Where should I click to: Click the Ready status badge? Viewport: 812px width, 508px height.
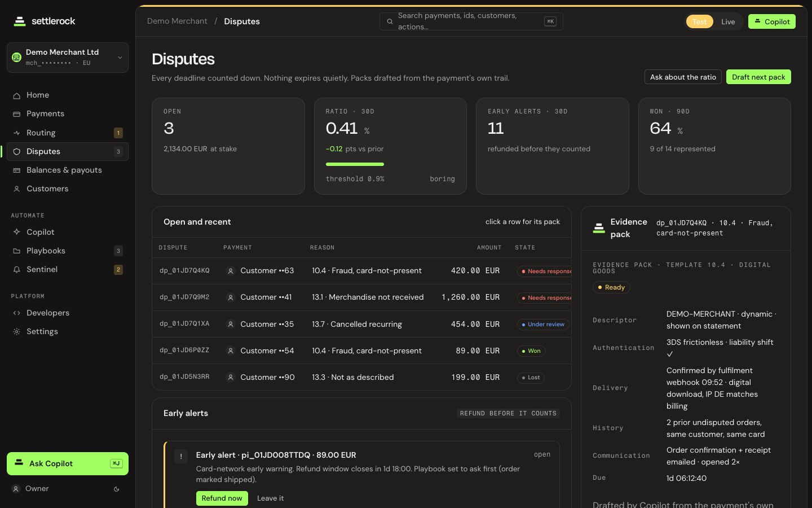[x=611, y=287]
